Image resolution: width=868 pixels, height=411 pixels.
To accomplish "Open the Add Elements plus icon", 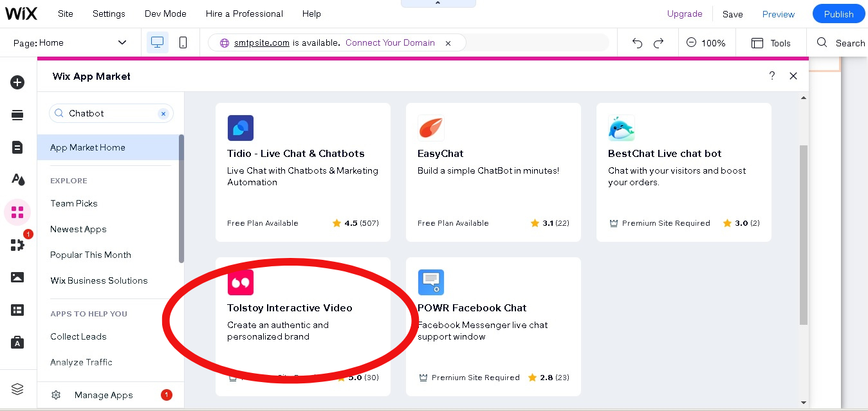I will (x=17, y=82).
